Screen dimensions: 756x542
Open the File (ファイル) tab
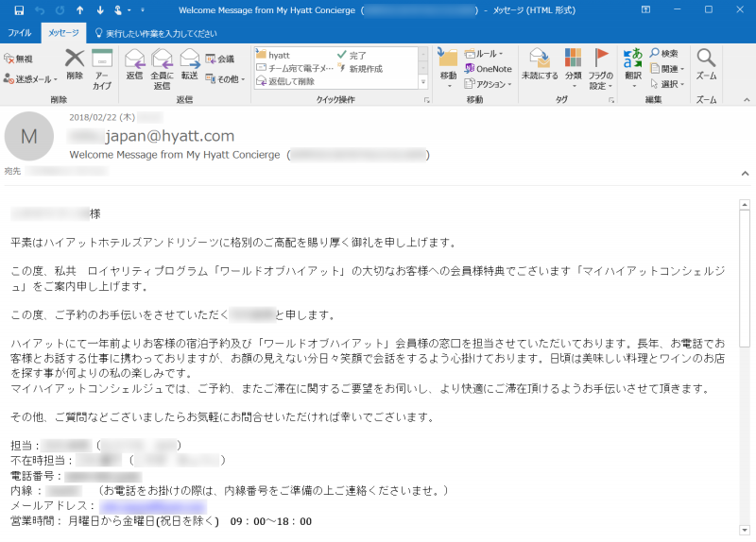19,32
